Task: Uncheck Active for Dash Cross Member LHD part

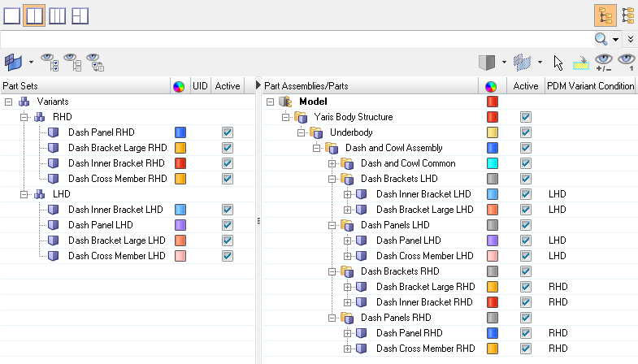Action: (526, 256)
